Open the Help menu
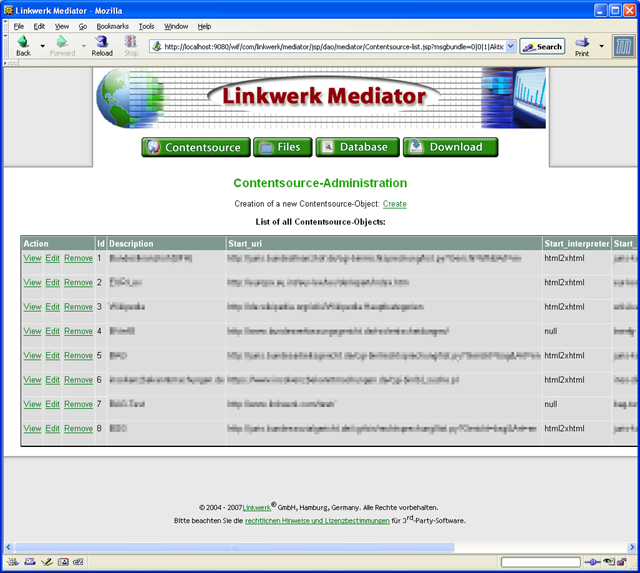640x573 pixels. click(204, 27)
